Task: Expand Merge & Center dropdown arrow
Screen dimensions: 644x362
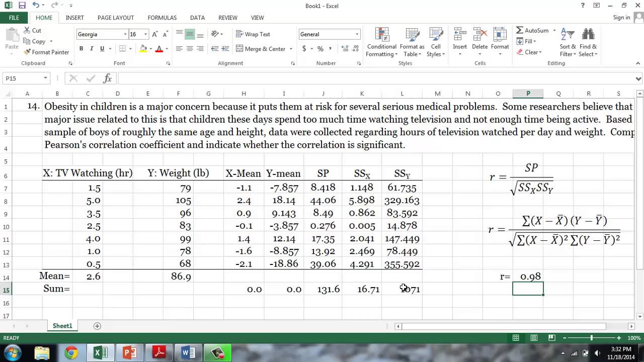Action: point(291,49)
